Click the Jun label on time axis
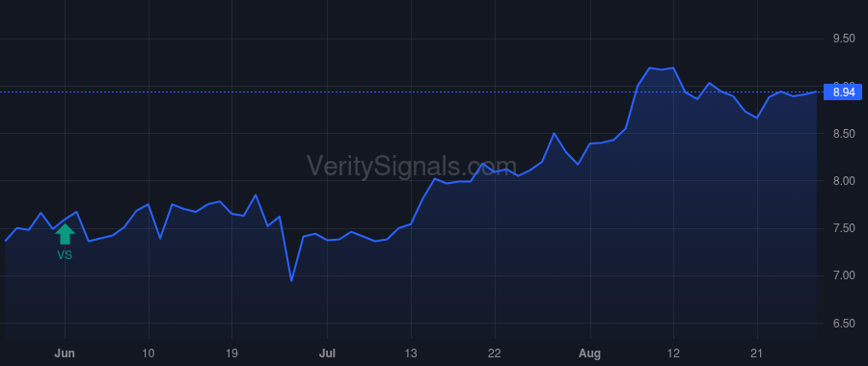The width and height of the screenshot is (868, 366). pyautogui.click(x=65, y=353)
